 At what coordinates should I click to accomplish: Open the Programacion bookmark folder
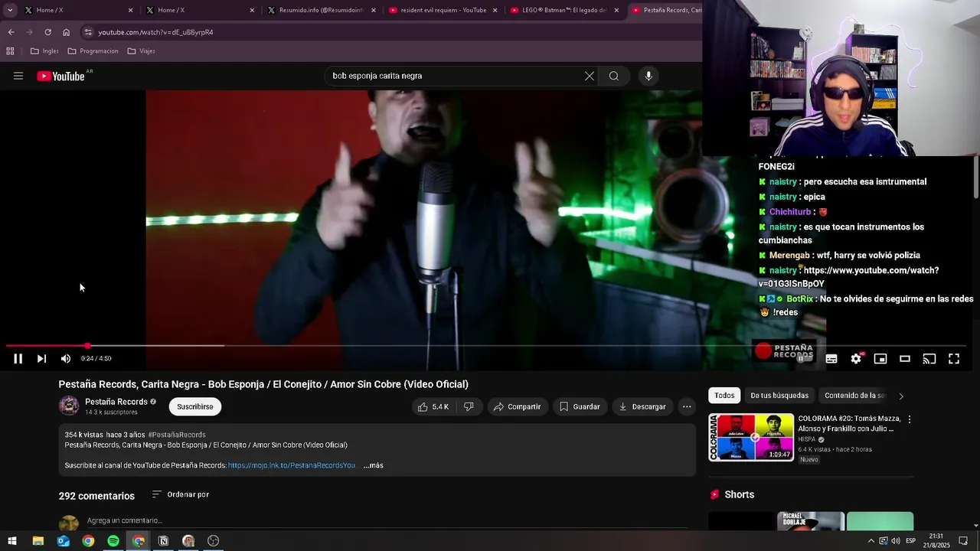coord(93,51)
